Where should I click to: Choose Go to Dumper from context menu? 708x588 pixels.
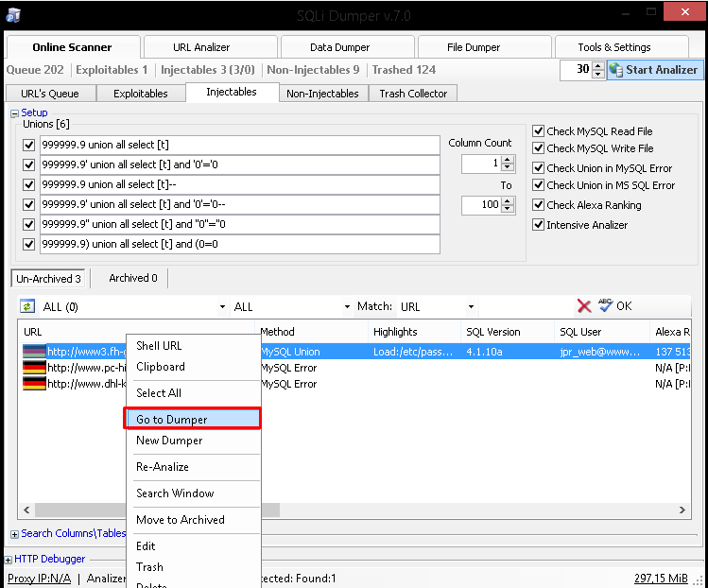(192, 419)
